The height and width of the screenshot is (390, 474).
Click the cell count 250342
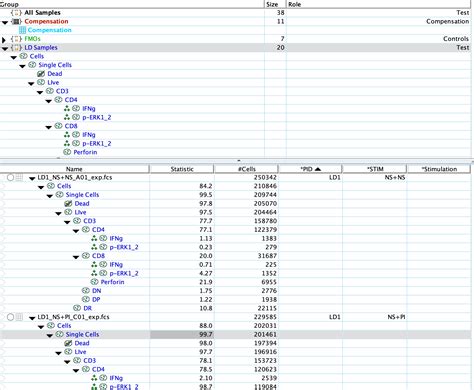[x=265, y=178]
